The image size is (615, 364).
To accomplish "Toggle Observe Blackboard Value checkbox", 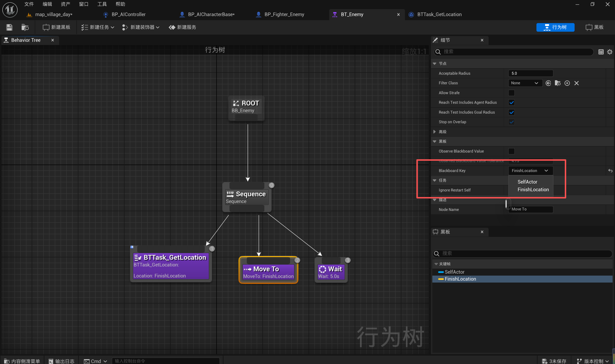I will pos(511,151).
